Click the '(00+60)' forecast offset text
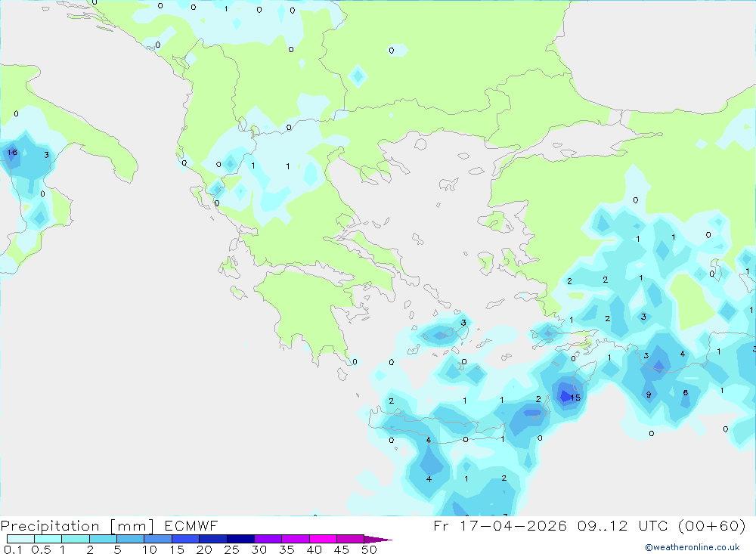 click(712, 526)
